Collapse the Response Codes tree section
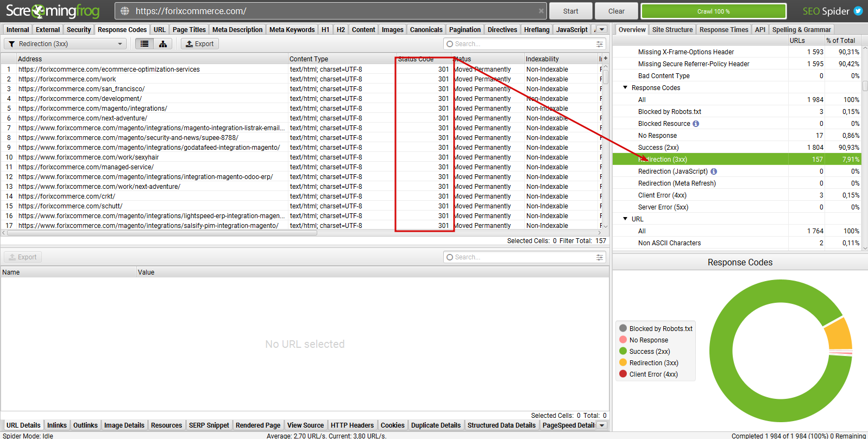Image resolution: width=868 pixels, height=439 pixels. click(x=625, y=87)
